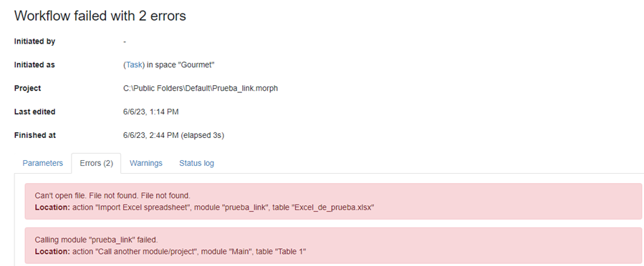Open the Task link
The width and height of the screenshot is (644, 266).
tap(133, 65)
